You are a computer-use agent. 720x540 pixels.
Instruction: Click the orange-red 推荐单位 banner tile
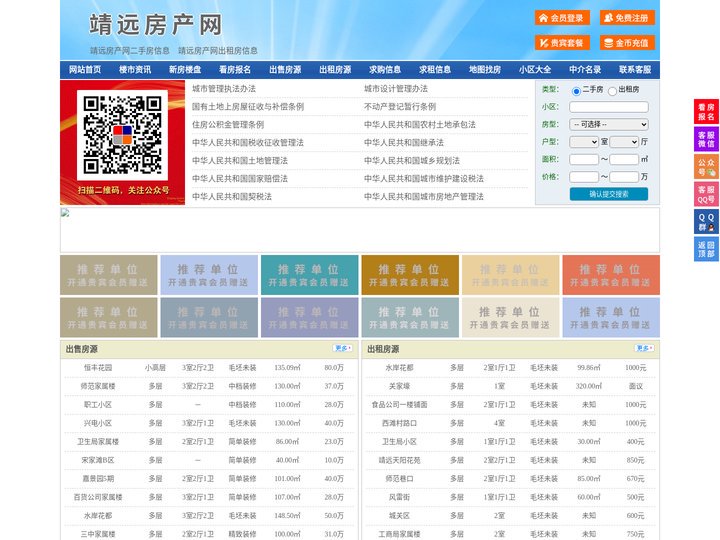click(x=611, y=275)
